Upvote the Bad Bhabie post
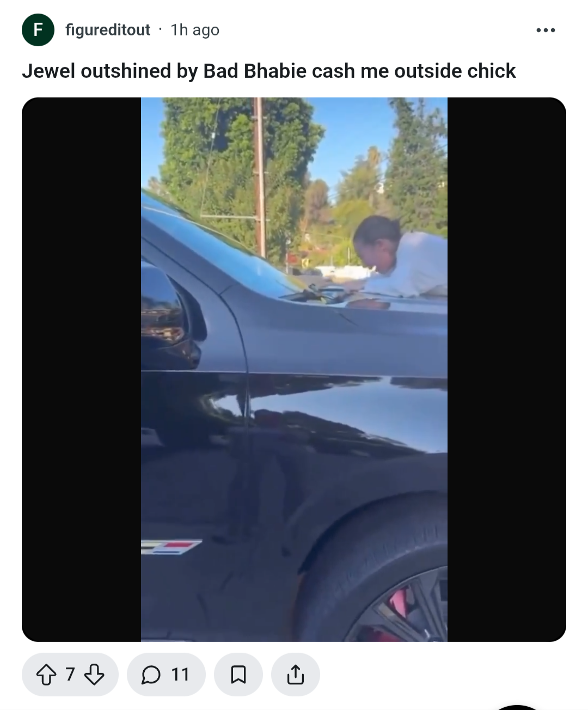 pos(46,675)
